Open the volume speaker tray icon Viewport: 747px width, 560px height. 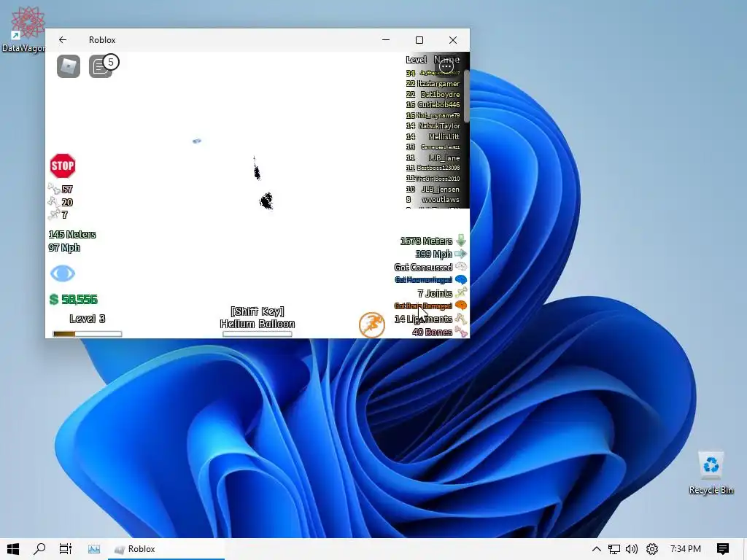coord(632,549)
